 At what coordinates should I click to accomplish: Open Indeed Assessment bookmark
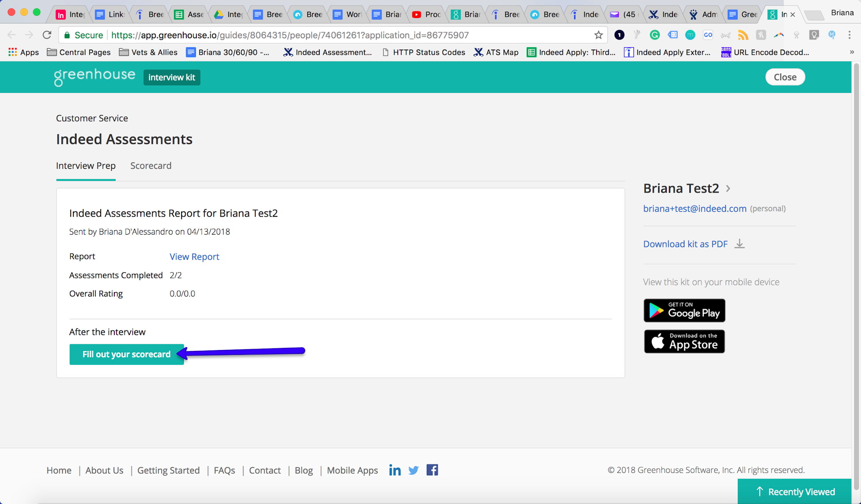tap(328, 52)
